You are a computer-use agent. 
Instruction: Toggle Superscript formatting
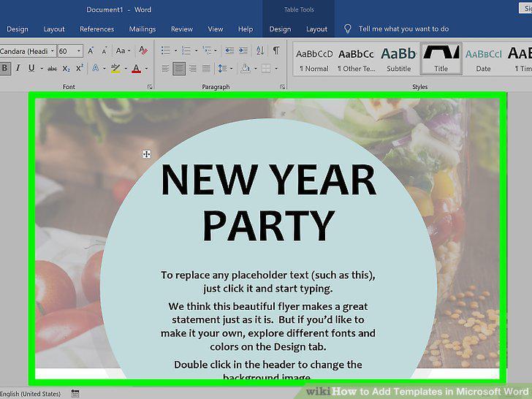click(80, 68)
